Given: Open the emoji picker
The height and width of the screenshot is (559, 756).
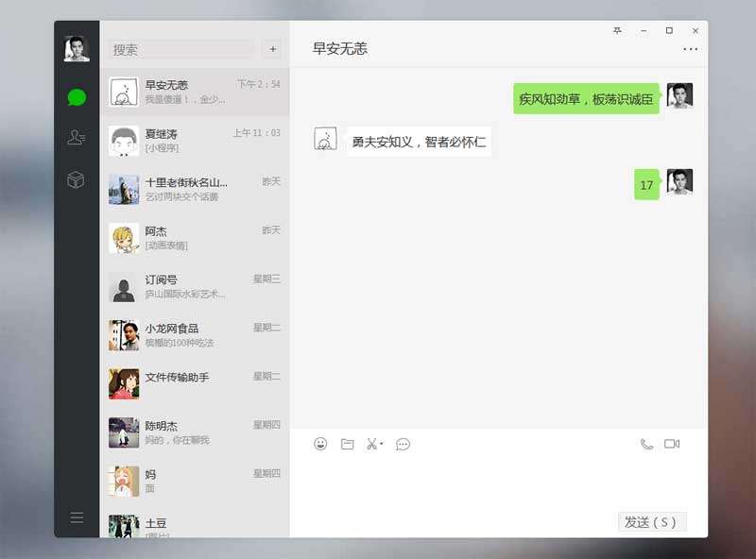Looking at the screenshot, I should pos(320,444).
